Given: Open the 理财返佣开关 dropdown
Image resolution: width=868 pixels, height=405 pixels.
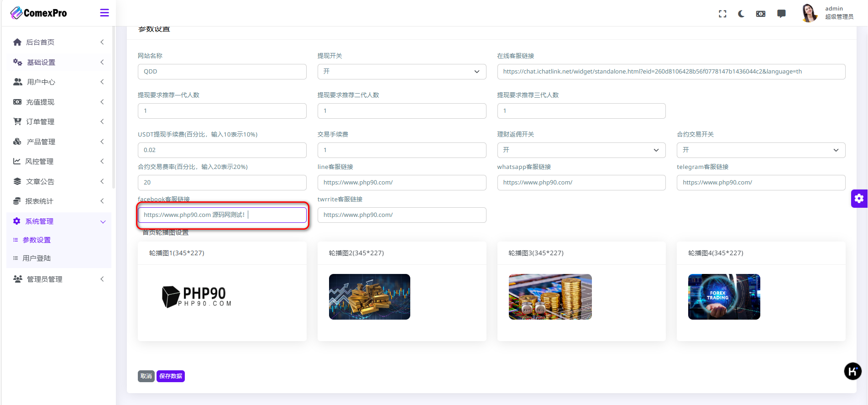Looking at the screenshot, I should click(x=581, y=150).
